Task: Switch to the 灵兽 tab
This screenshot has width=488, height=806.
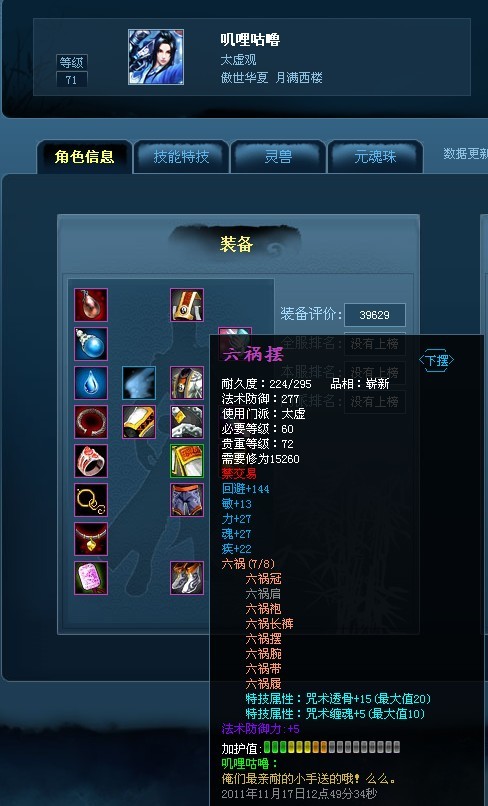Action: (278, 157)
